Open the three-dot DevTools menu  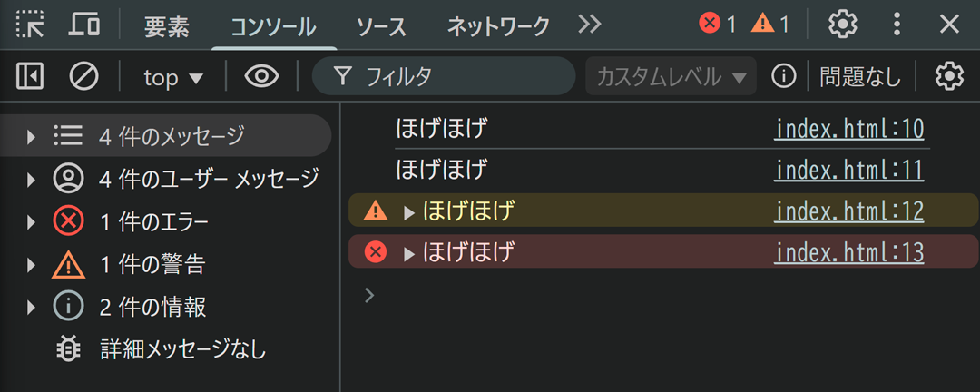click(897, 25)
